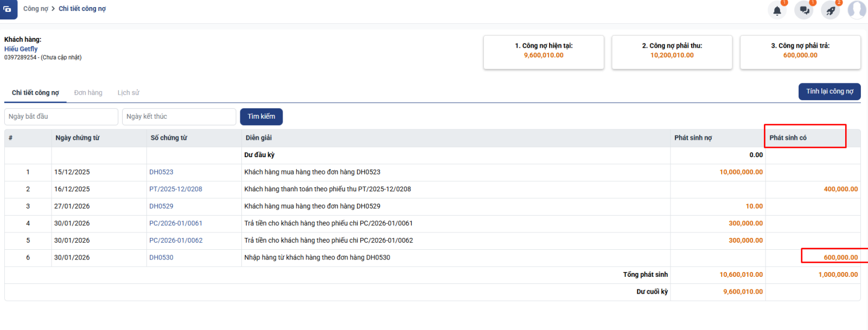Click the Tính lại công nợ button
The height and width of the screenshot is (330, 868).
coord(829,92)
